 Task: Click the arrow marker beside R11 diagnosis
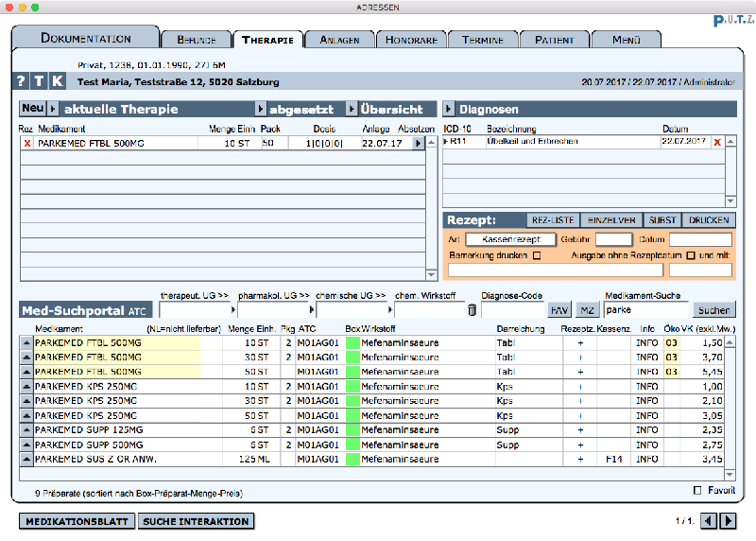(446, 142)
